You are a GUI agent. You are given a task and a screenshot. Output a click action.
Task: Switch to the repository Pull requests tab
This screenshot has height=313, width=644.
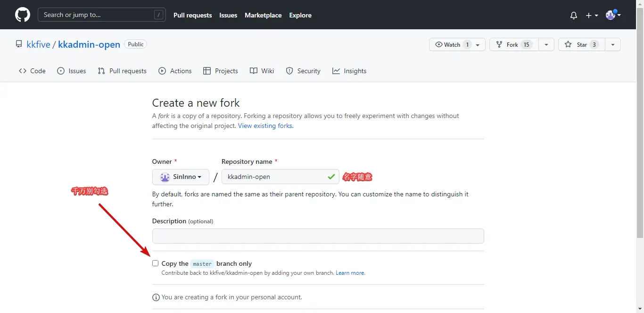(122, 71)
